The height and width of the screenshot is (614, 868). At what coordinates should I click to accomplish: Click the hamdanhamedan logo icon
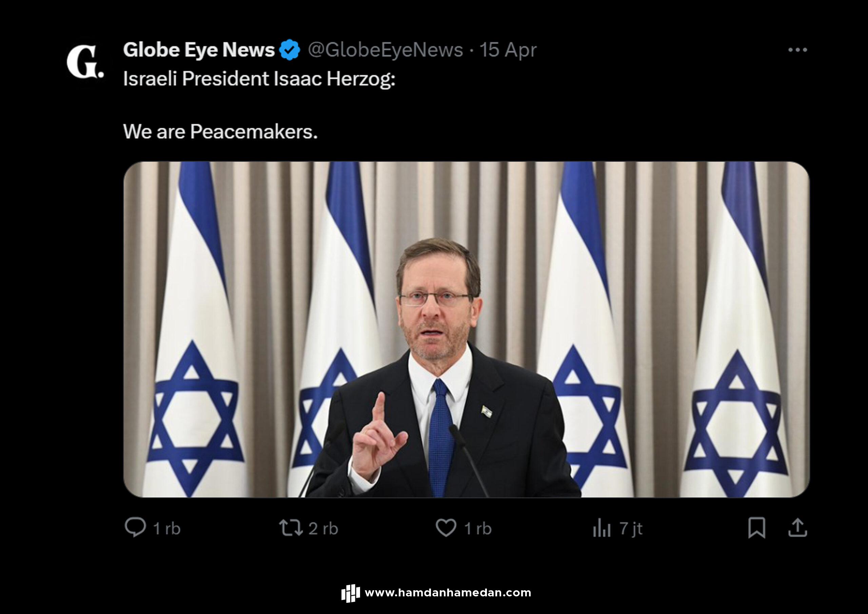point(351,593)
